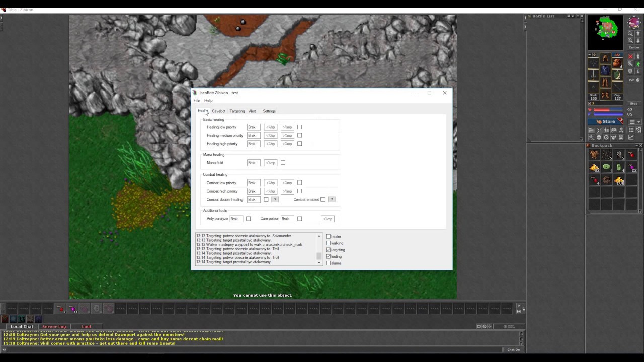This screenshot has width=644, height=362.
Task: Switch to Server Log tab
Action: tap(54, 327)
